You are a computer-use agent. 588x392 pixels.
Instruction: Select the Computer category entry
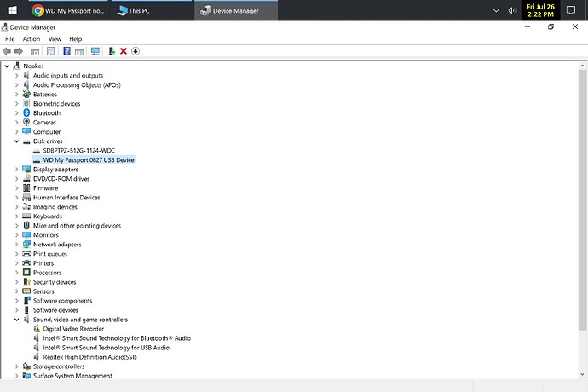coord(47,132)
